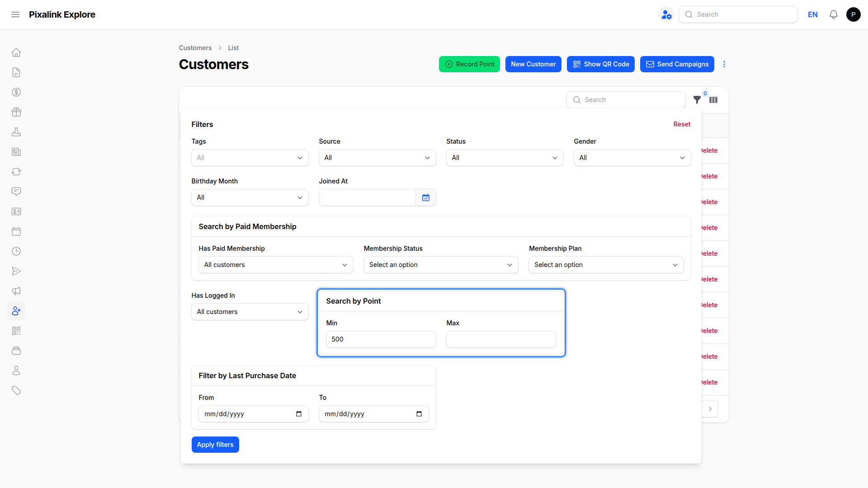
Task: Open the calendar icon in sidebar
Action: coord(16,231)
